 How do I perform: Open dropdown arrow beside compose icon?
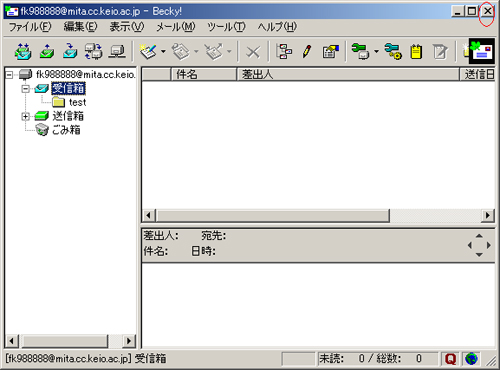[x=163, y=52]
